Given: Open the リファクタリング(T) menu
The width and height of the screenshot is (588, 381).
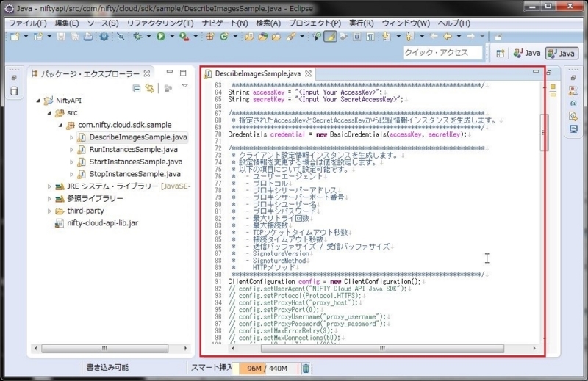Looking at the screenshot, I should pyautogui.click(x=160, y=23).
